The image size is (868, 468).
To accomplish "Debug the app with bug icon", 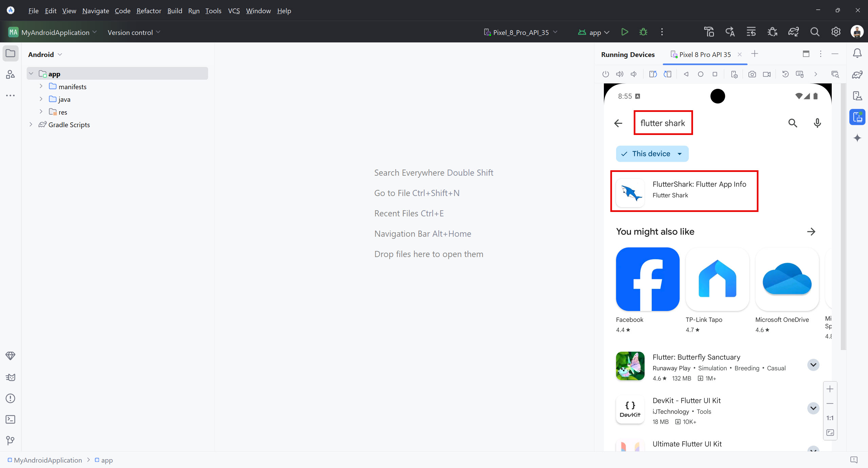I will [x=643, y=32].
